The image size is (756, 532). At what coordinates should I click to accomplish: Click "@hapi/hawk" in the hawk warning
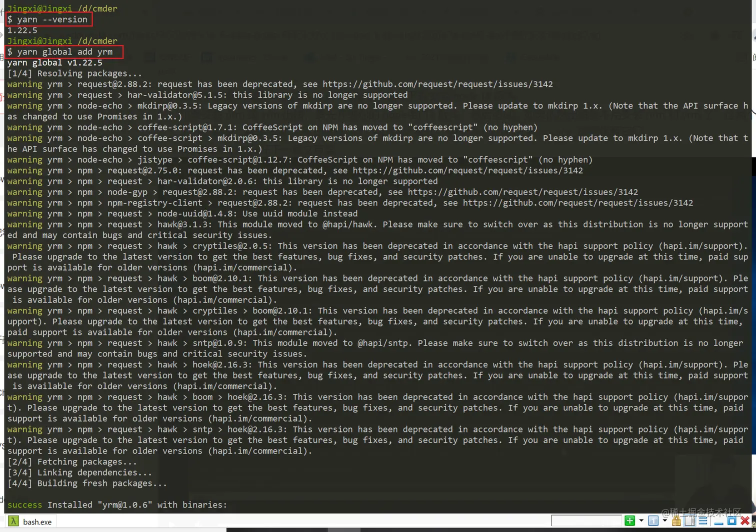point(347,224)
